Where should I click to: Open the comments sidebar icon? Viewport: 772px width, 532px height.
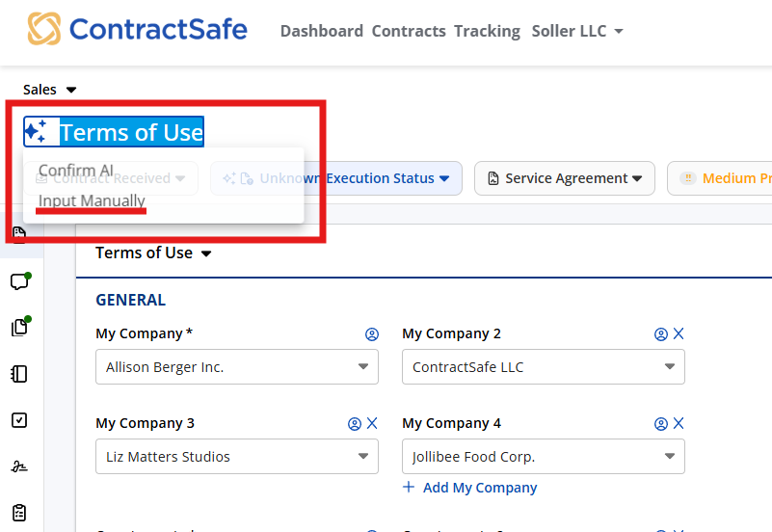[x=19, y=281]
